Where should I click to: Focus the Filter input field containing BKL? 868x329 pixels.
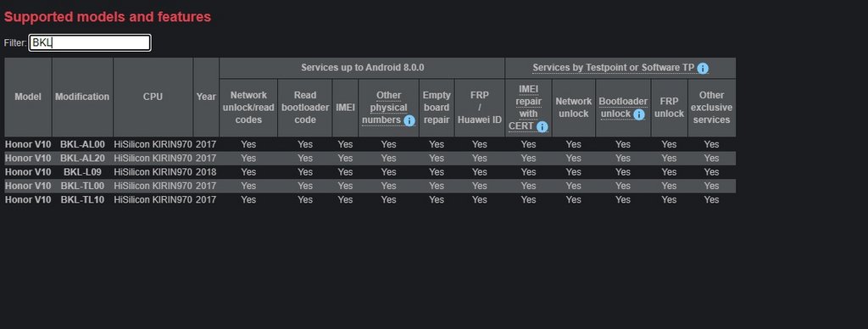(90, 42)
